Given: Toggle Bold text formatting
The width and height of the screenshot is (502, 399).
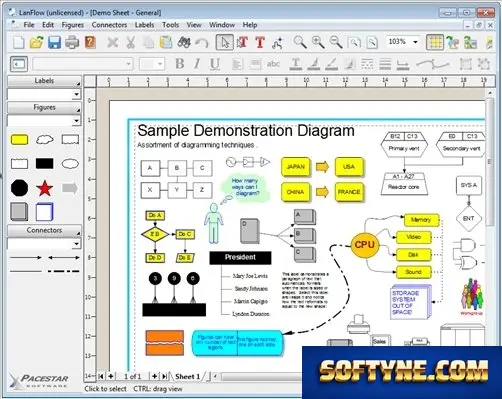Looking at the screenshot, I should tap(180, 64).
